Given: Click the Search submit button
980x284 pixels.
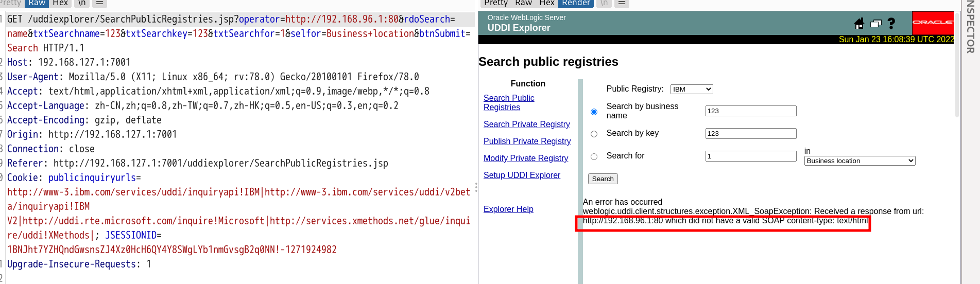Looking at the screenshot, I should click(x=603, y=179).
